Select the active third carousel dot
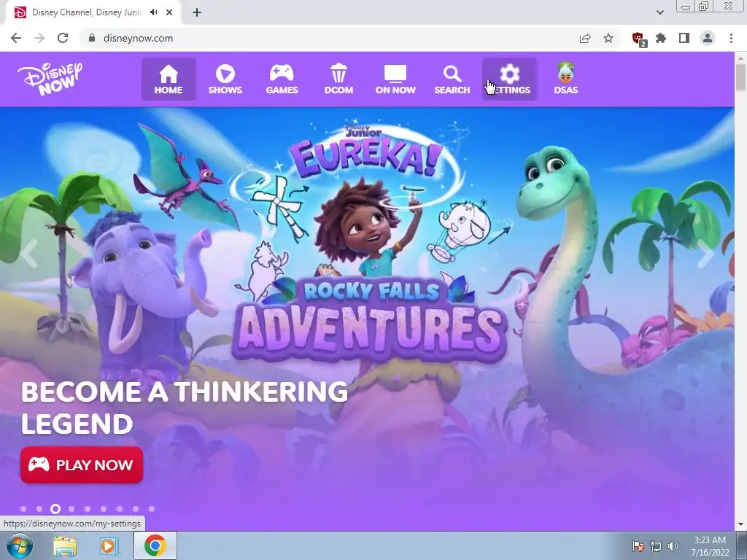 pyautogui.click(x=55, y=509)
